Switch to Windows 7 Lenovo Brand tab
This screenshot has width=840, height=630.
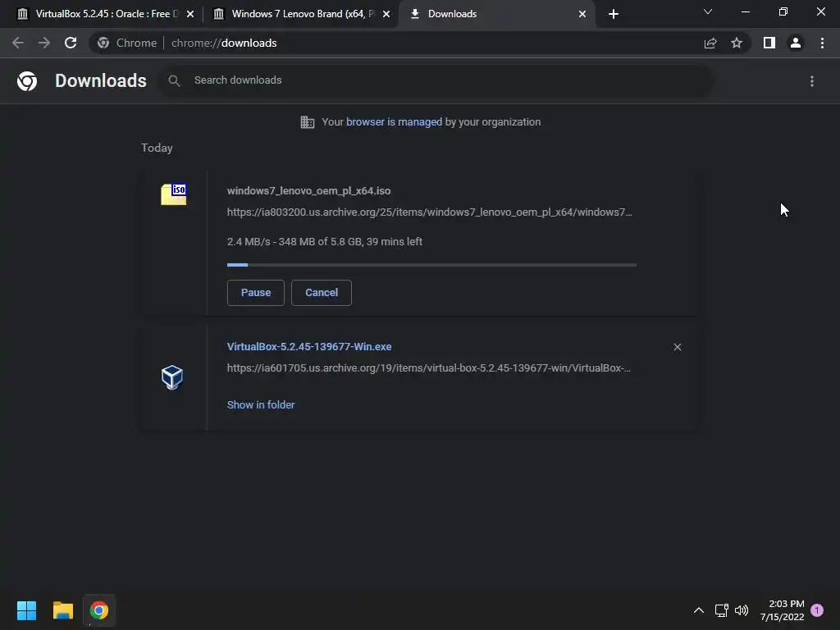pyautogui.click(x=300, y=14)
